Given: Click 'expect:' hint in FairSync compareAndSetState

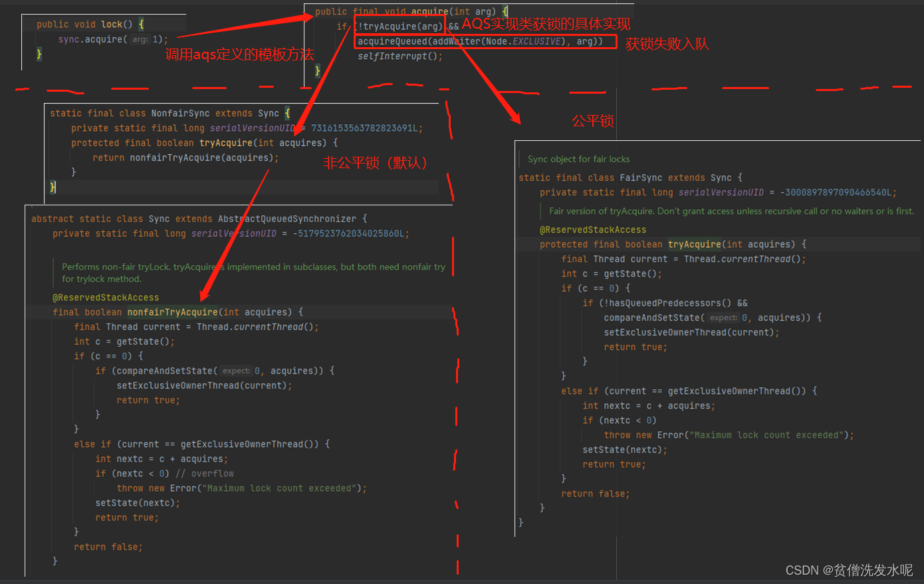Looking at the screenshot, I should (x=723, y=318).
